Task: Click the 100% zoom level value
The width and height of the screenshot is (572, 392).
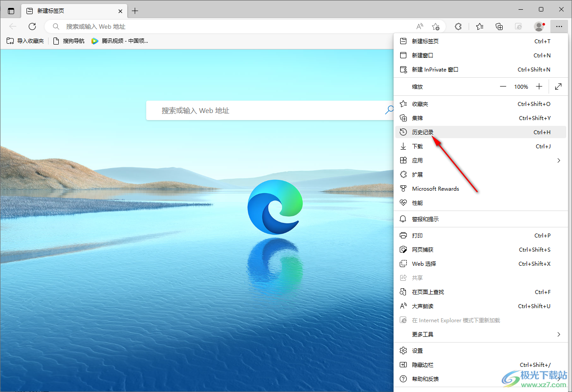Action: pos(521,87)
